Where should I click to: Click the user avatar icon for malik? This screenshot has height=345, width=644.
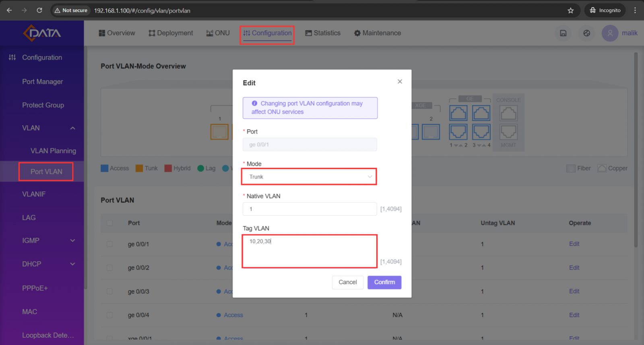[610, 33]
